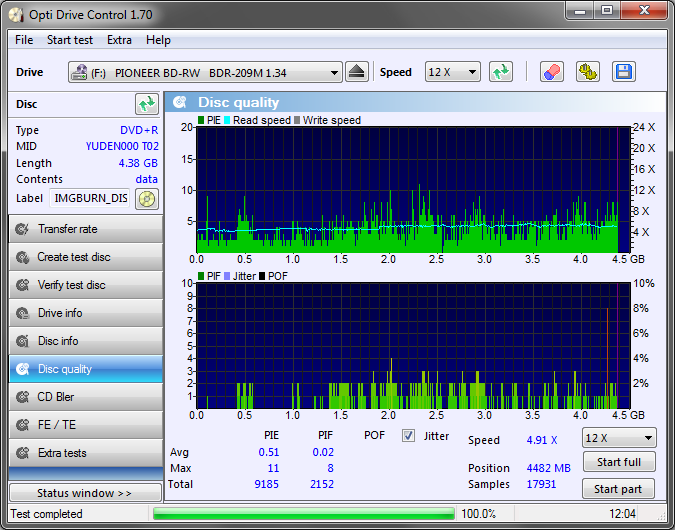Click the POF black legend swatch
Viewport: 675px width, 530px height.
tap(262, 276)
